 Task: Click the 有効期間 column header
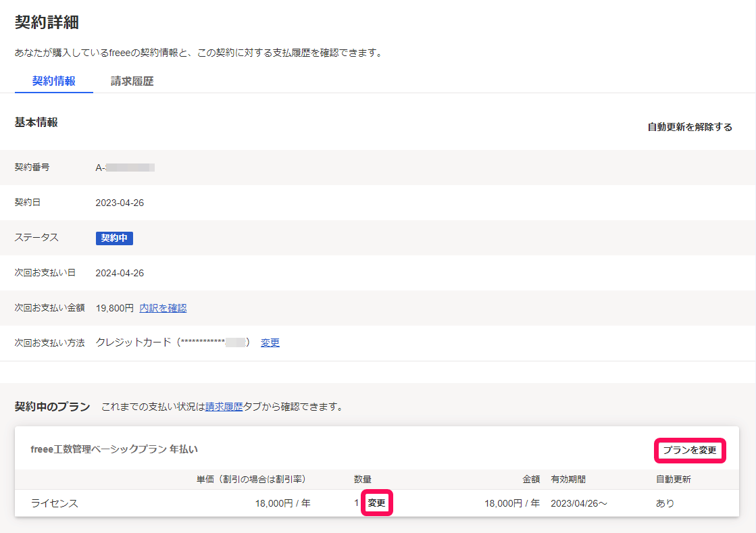(568, 480)
